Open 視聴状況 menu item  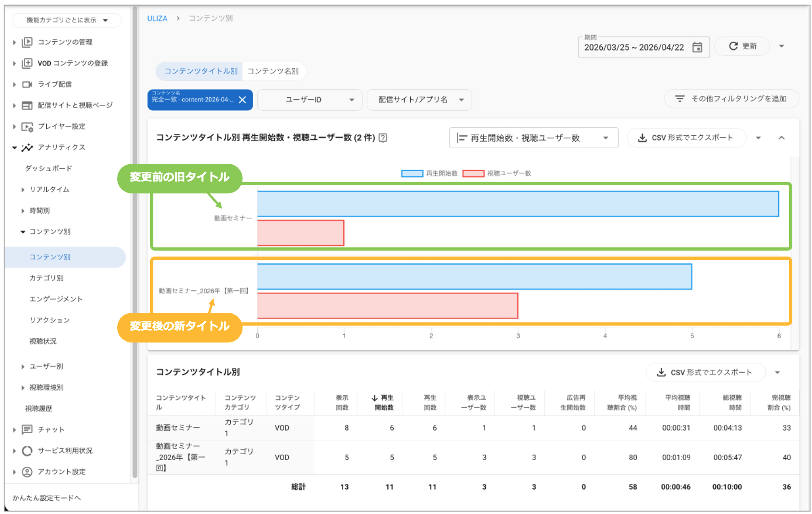coord(43,341)
